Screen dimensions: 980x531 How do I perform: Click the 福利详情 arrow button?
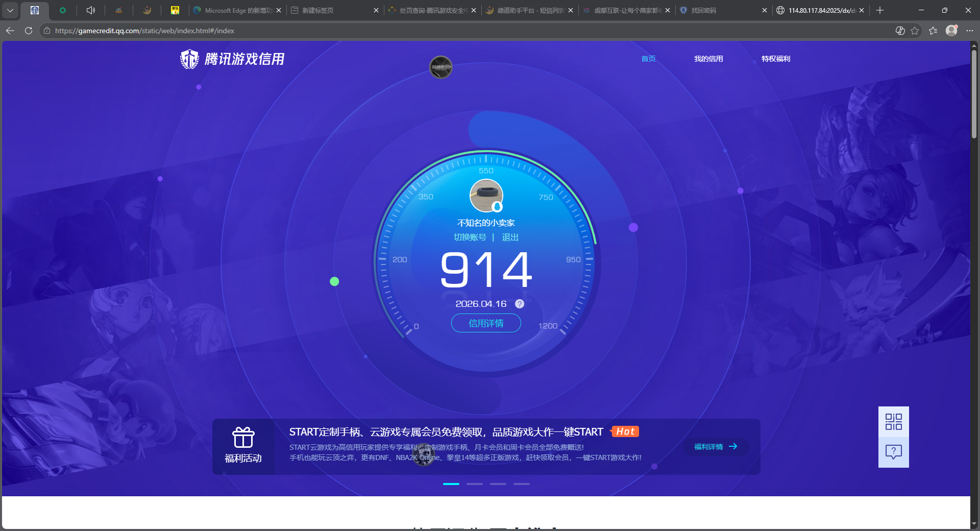coord(715,447)
